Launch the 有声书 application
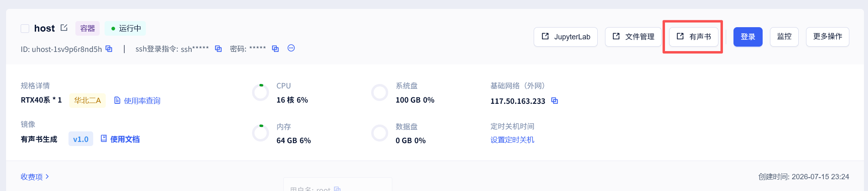The width and height of the screenshot is (868, 191). (x=694, y=37)
